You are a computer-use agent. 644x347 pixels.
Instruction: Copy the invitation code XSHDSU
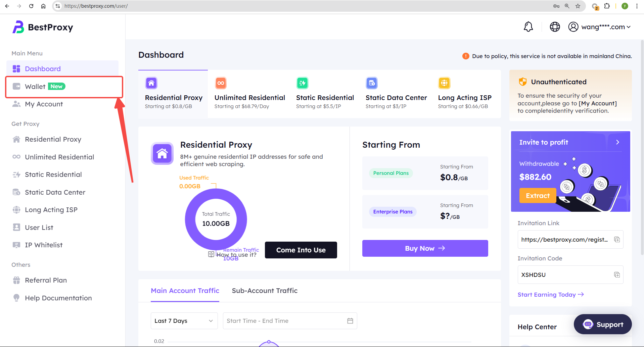(x=617, y=275)
